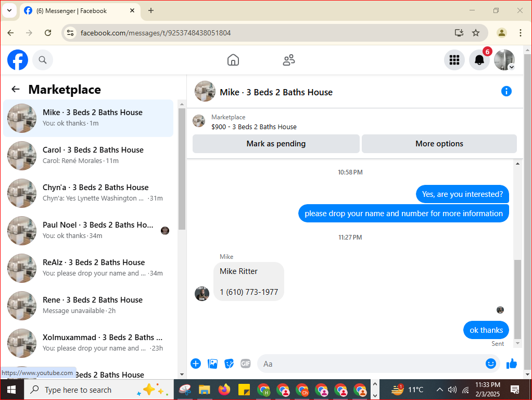Click the chat list scroll up arrow
The height and width of the screenshot is (400, 532).
[x=182, y=104]
